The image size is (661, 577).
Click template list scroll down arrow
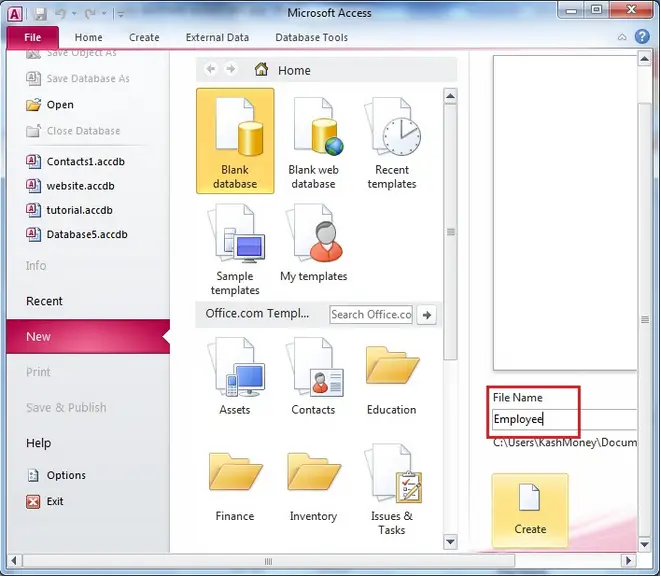(x=450, y=542)
